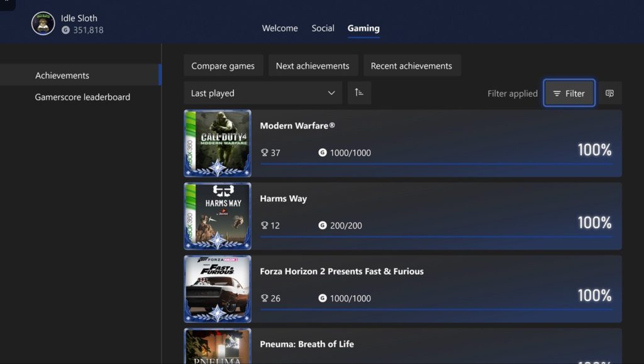644x364 pixels.
Task: Select the Modern Warfare® title
Action: click(x=297, y=125)
